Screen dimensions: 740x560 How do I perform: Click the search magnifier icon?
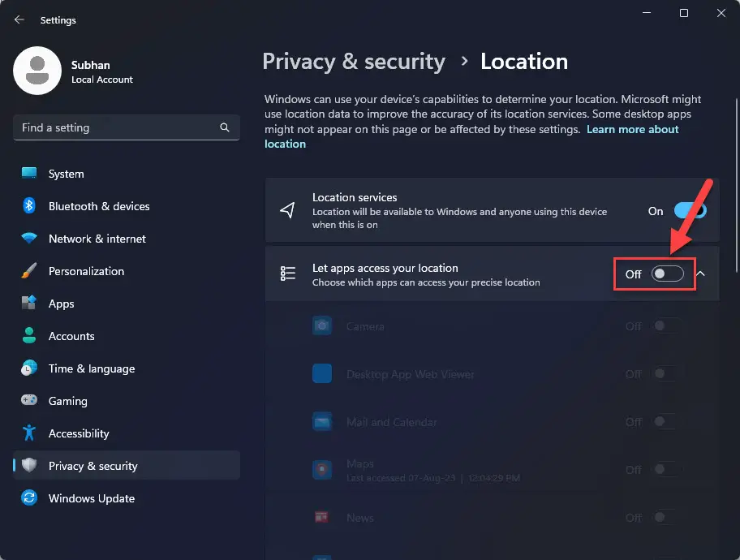(x=225, y=127)
